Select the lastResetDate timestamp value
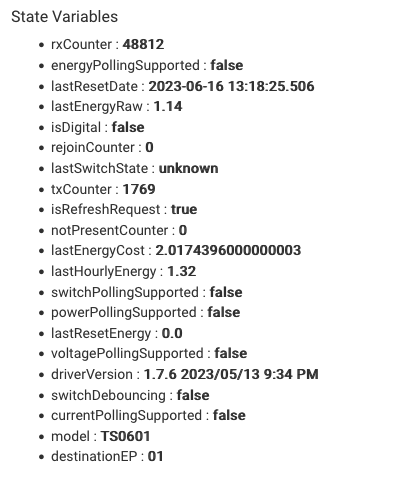Viewport: 406px width, 486px height. [231, 86]
